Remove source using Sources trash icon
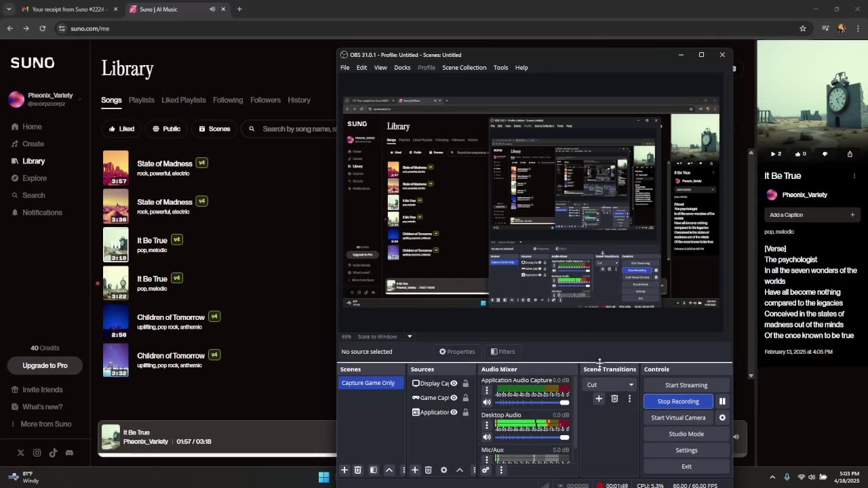 pos(429,470)
